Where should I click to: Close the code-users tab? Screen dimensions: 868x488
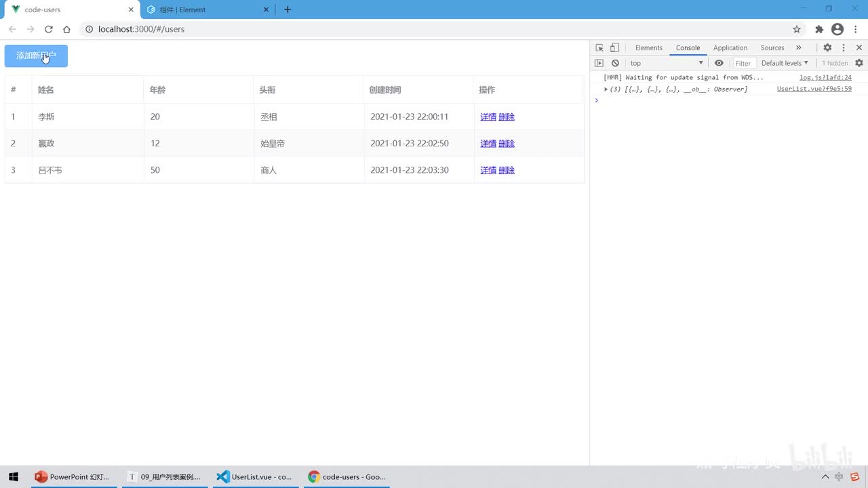131,9
